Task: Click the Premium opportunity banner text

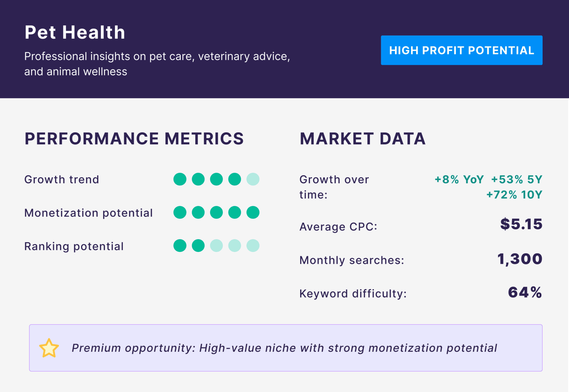Action: point(284,348)
